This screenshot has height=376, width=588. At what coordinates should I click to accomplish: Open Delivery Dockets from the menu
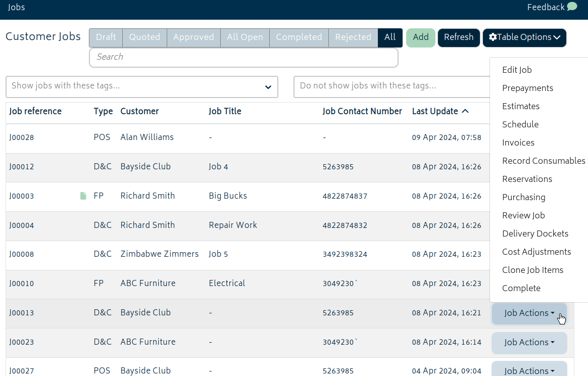point(535,234)
